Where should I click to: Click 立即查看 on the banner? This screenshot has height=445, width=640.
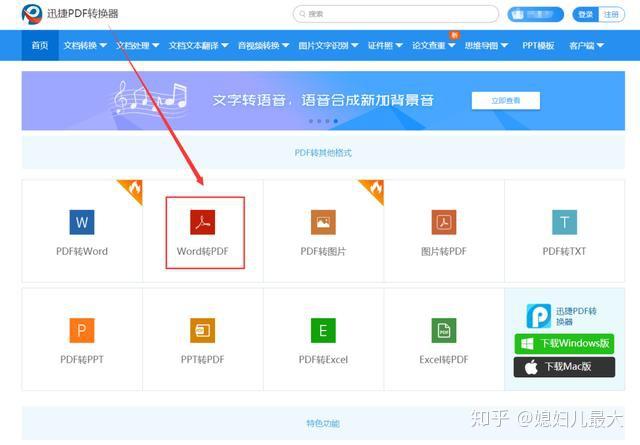pos(506,100)
